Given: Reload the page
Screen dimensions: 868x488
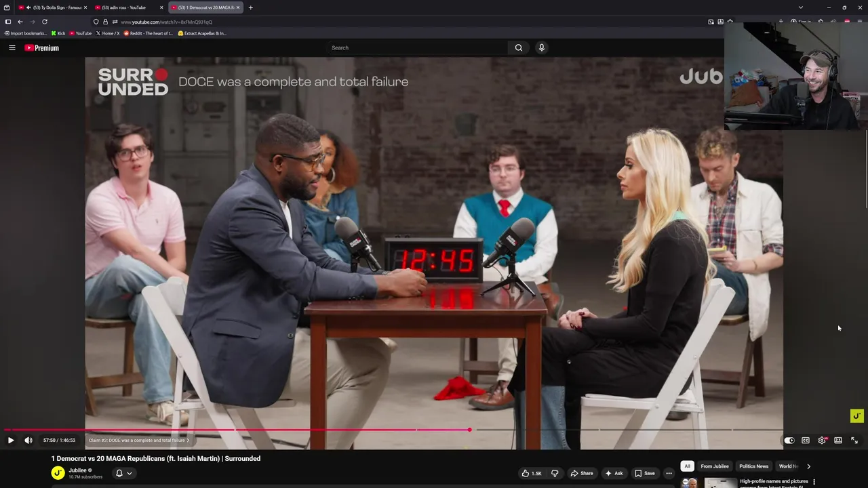Looking at the screenshot, I should click(x=45, y=22).
